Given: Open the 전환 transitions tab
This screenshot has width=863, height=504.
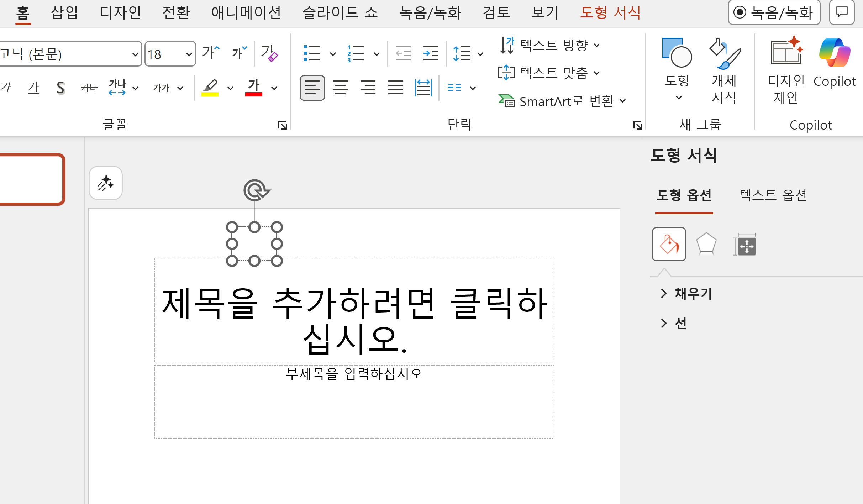Looking at the screenshot, I should click(176, 13).
